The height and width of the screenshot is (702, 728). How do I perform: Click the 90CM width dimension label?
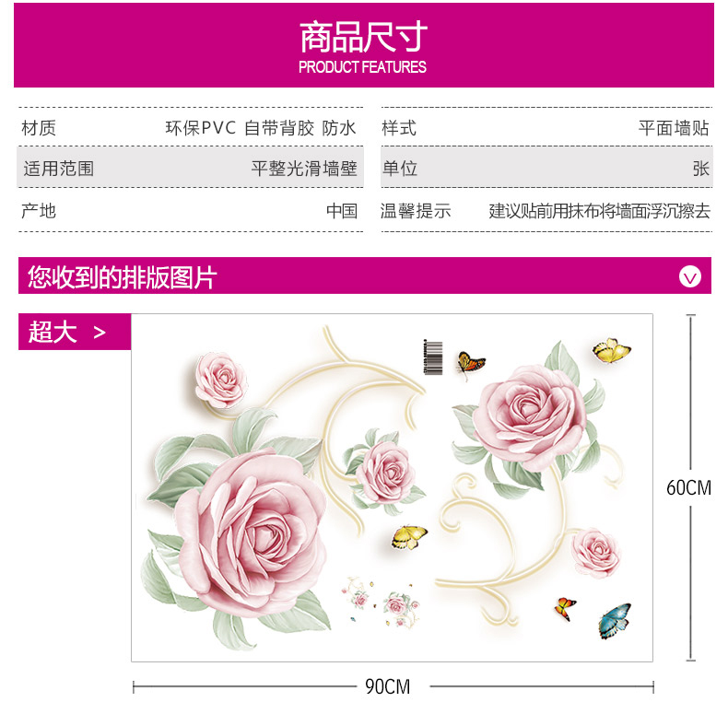(x=388, y=686)
